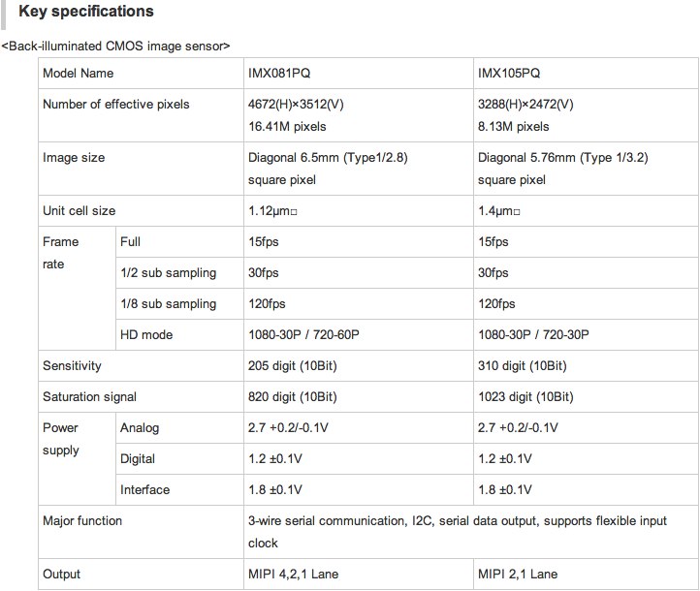This screenshot has width=700, height=591.
Task: Click the 8.13M pixels text
Action: click(x=514, y=126)
